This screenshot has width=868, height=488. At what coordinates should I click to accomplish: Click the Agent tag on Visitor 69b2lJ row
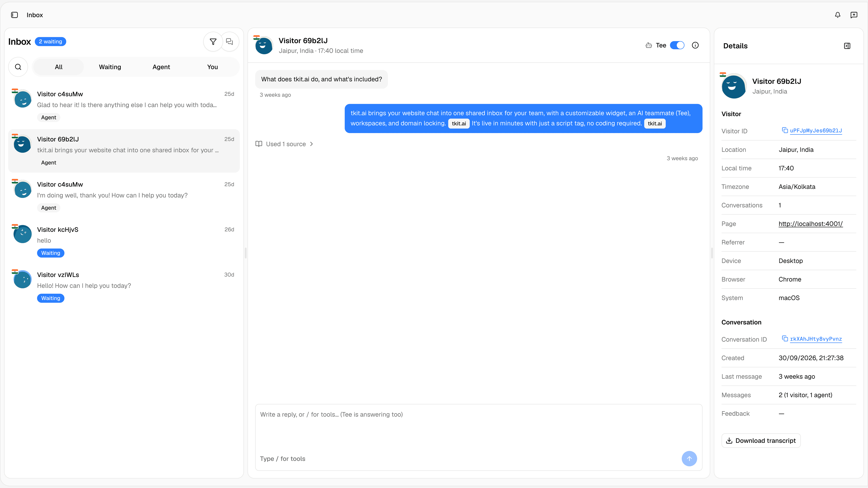coord(49,163)
